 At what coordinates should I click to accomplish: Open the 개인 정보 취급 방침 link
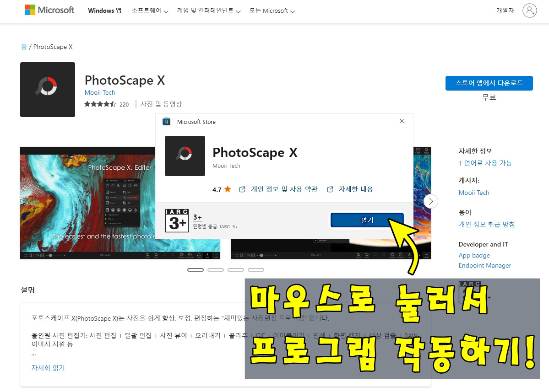pyautogui.click(x=487, y=224)
